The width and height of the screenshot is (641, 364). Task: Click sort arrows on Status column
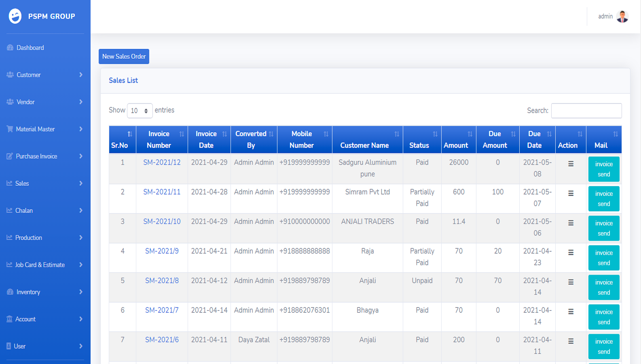[x=435, y=134]
